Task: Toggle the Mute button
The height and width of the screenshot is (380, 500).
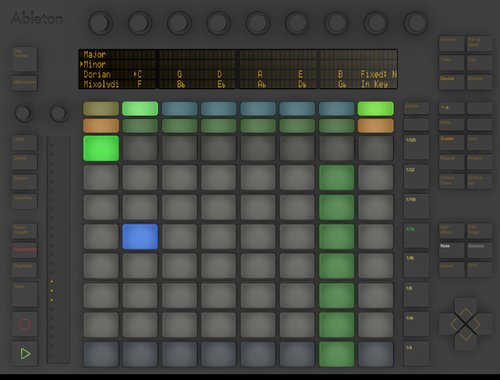Action: coord(451,125)
